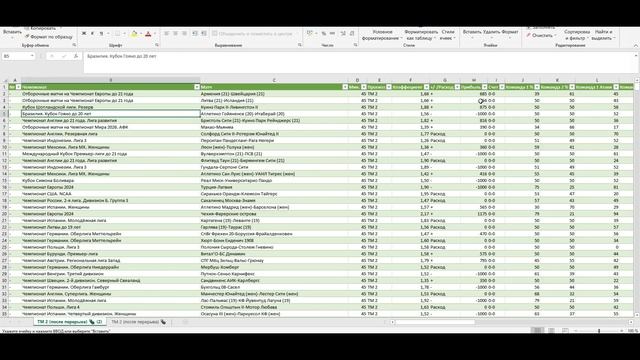This screenshot has width=640, height=360.
Task: Toggle italic formatting in the Шрифт group
Action: (92, 33)
